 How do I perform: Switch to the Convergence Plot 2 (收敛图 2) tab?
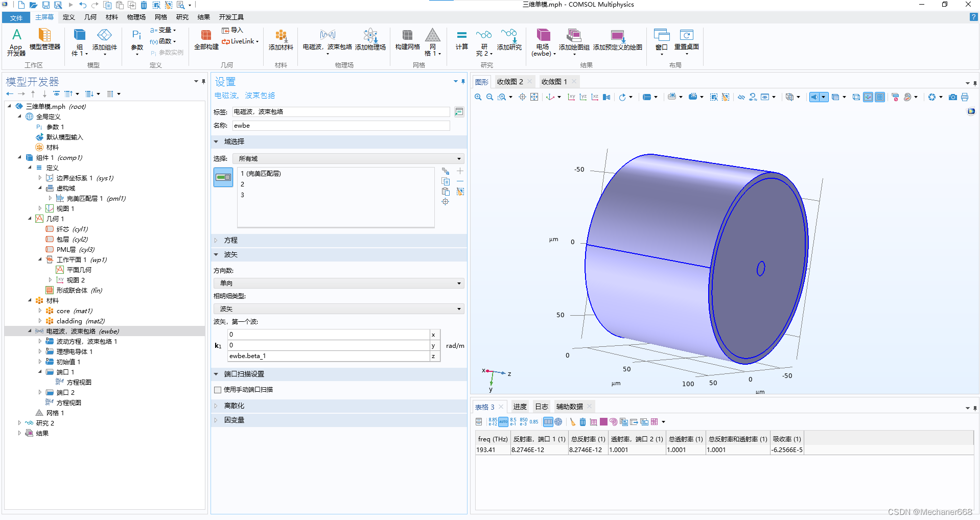510,82
